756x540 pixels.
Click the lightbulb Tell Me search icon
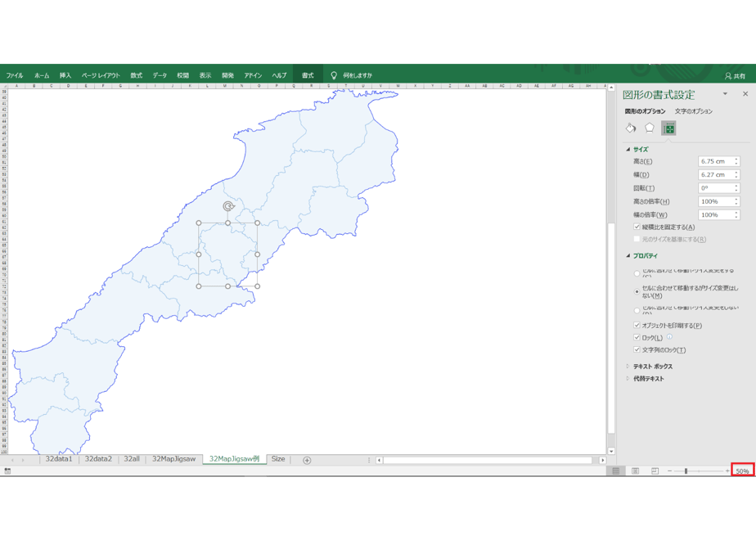334,75
